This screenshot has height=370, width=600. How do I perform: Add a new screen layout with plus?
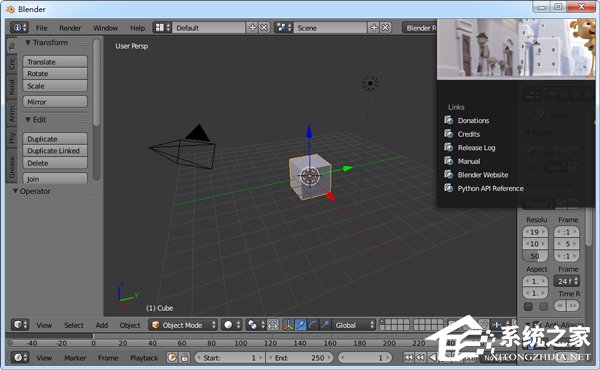pos(253,28)
